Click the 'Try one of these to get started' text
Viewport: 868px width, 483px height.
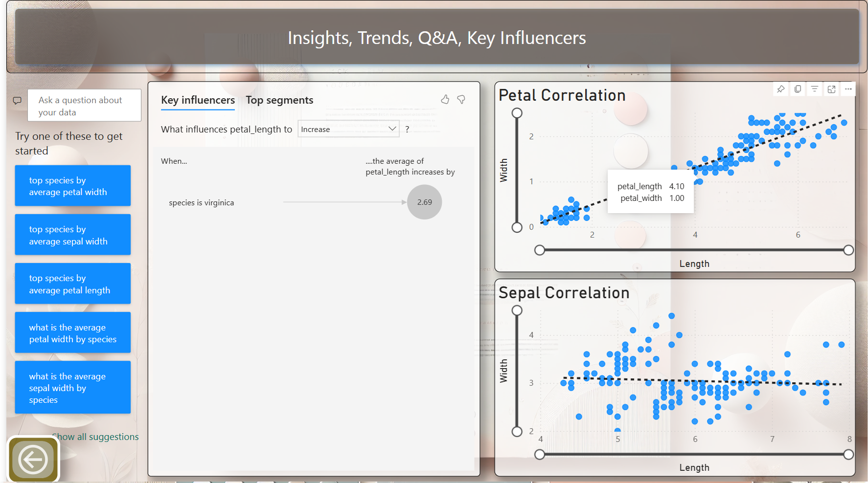(69, 143)
